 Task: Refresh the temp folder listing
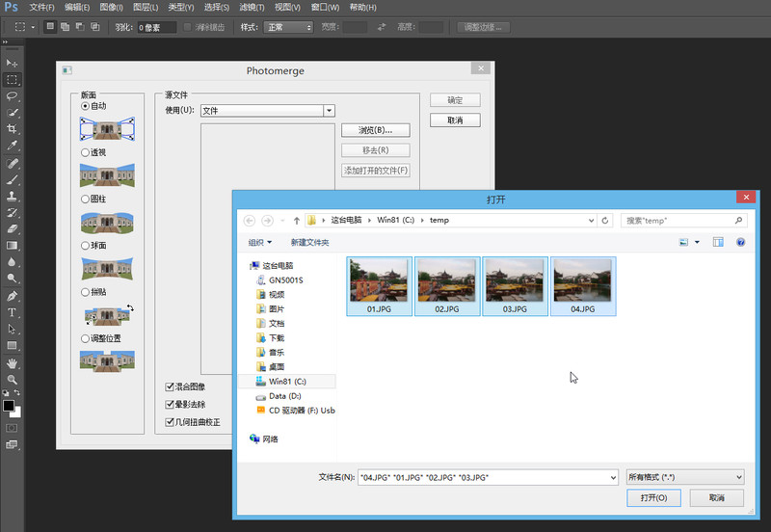click(x=604, y=221)
